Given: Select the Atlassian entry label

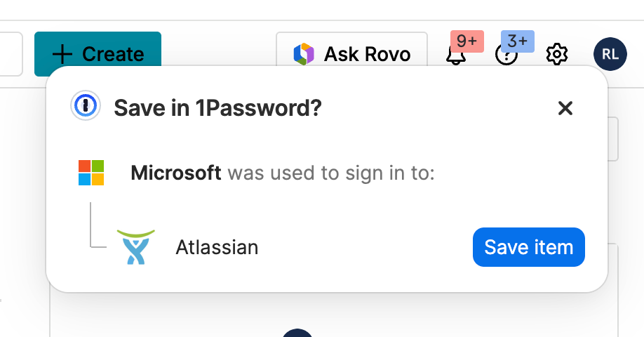Looking at the screenshot, I should 217,247.
